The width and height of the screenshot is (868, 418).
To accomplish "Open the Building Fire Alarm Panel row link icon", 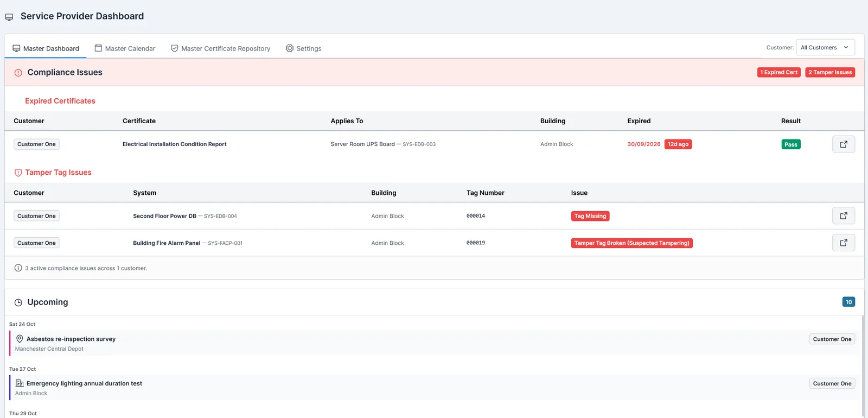I will coord(844,243).
